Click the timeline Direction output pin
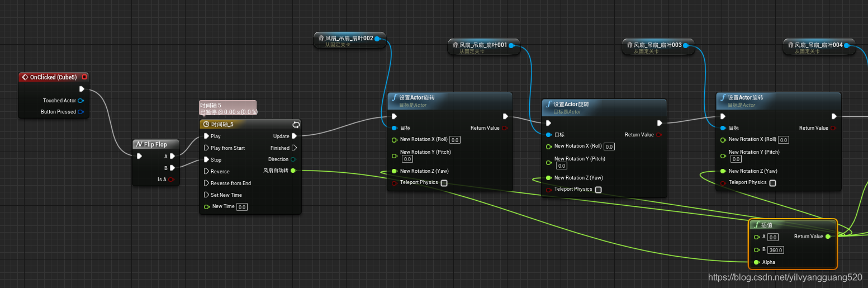The width and height of the screenshot is (868, 288). (294, 159)
